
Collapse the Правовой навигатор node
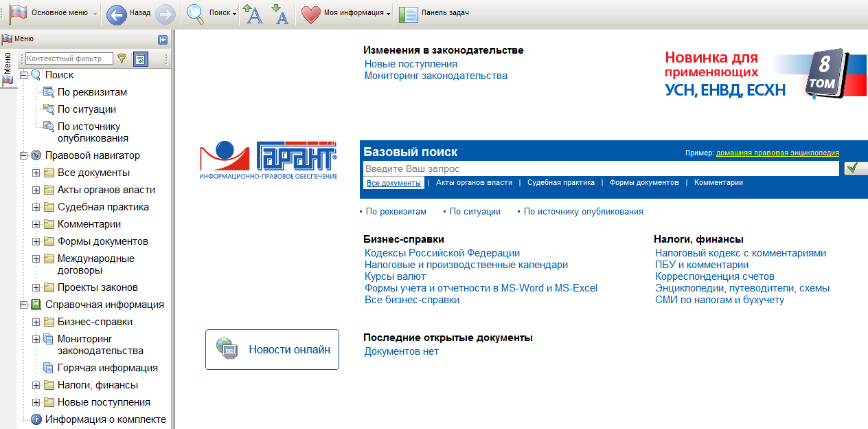(23, 155)
